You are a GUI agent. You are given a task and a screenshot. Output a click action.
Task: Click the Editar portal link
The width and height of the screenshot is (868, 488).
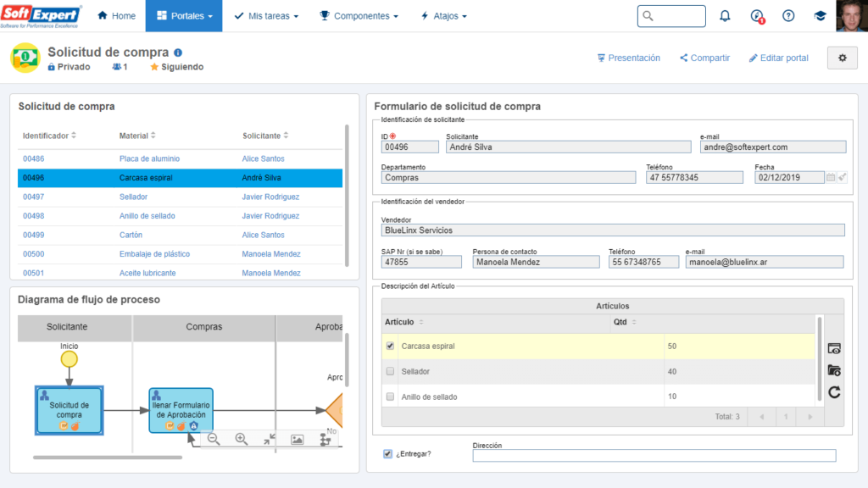(x=778, y=58)
